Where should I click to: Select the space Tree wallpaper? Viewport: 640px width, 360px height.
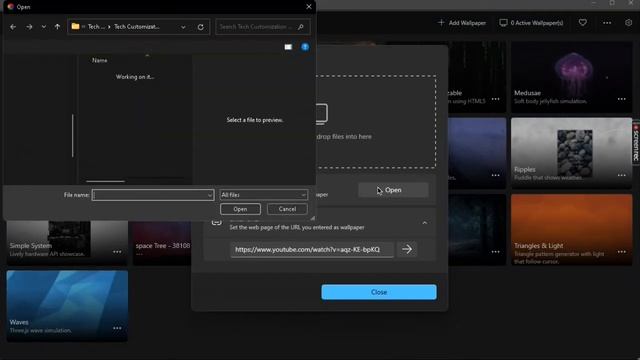[x=162, y=243]
